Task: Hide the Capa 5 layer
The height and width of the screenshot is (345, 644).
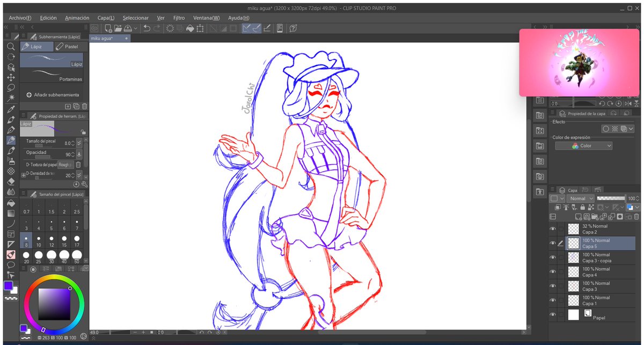Action: tap(553, 243)
